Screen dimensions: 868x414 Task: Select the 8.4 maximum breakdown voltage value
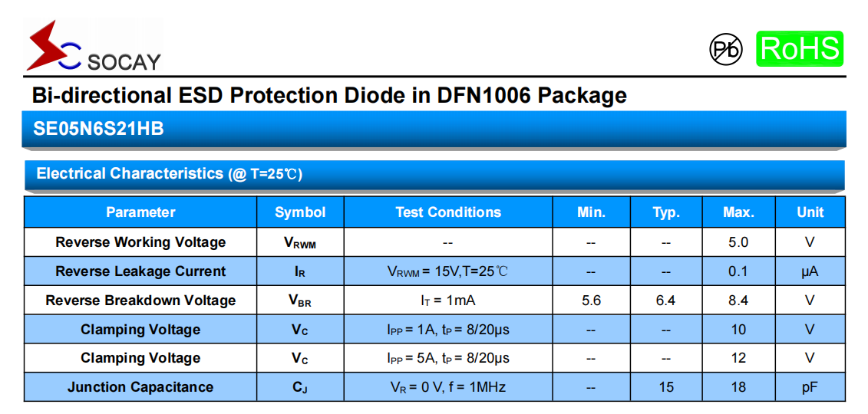click(x=738, y=301)
